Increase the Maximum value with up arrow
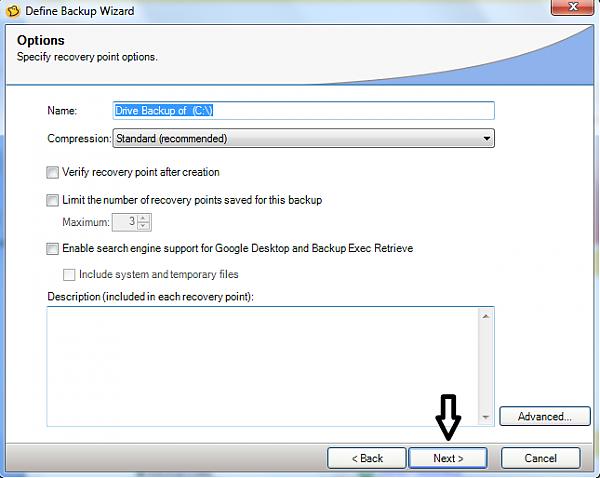Image resolution: width=600 pixels, height=478 pixels. pyautogui.click(x=143, y=218)
